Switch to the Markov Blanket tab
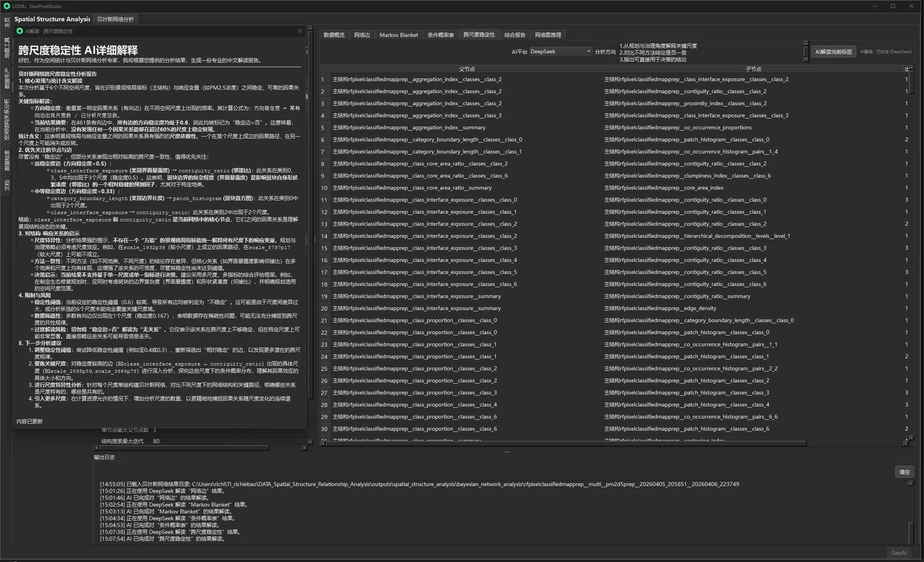This screenshot has width=924, height=562. (398, 35)
